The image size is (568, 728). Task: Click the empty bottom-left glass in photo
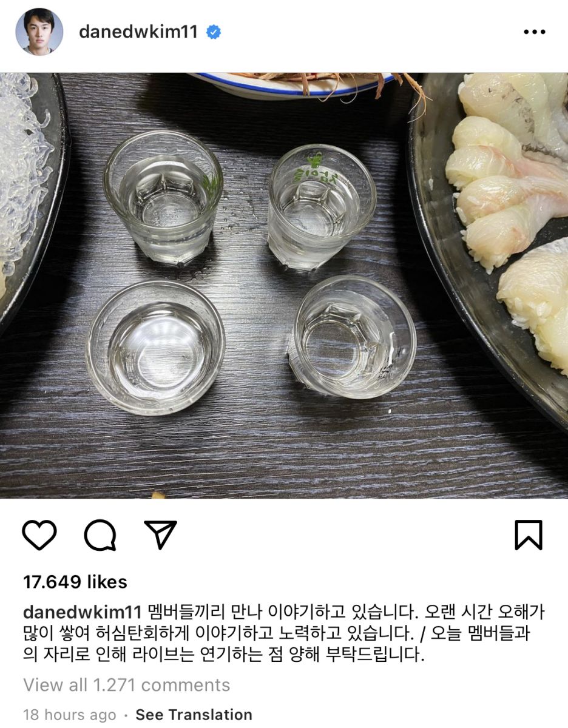click(x=155, y=348)
